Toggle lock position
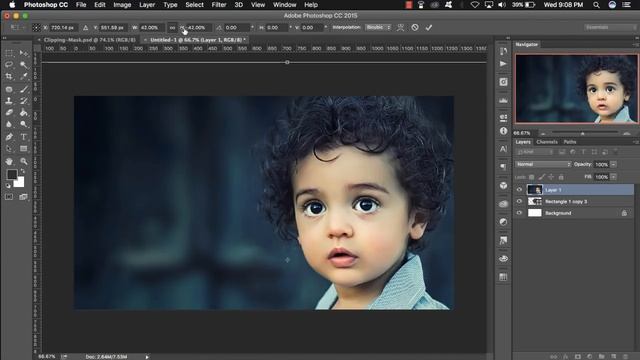 pyautogui.click(x=551, y=177)
